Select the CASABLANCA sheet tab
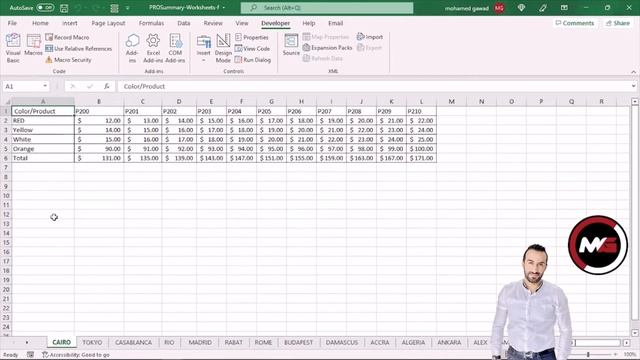 (133, 342)
